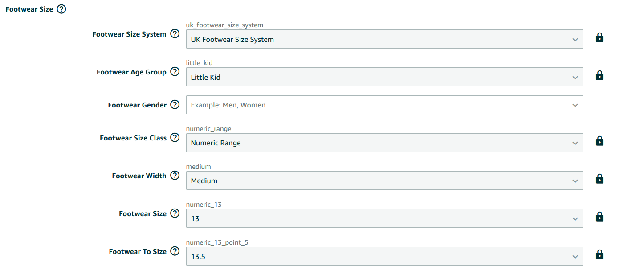The height and width of the screenshot is (275, 644).
Task: Toggle lock on Footwear Width field
Action: (x=599, y=179)
